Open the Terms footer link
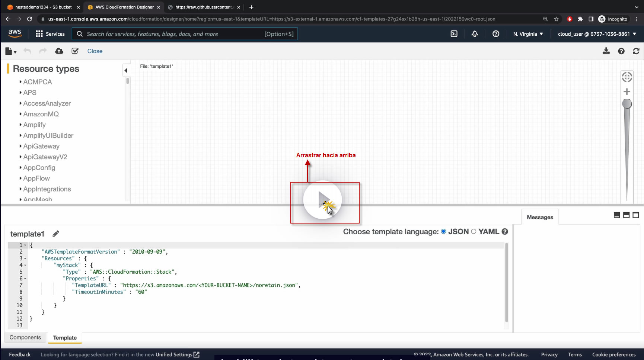The height and width of the screenshot is (360, 644). [x=575, y=354]
